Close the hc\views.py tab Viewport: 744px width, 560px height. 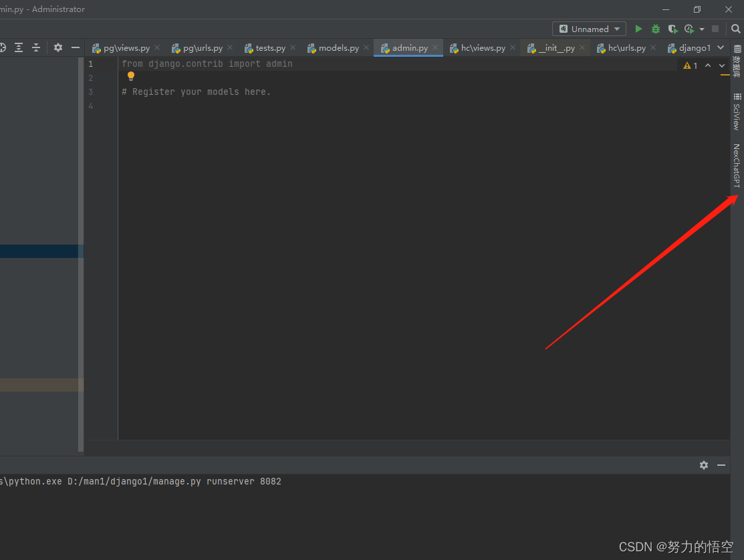[x=513, y=47]
